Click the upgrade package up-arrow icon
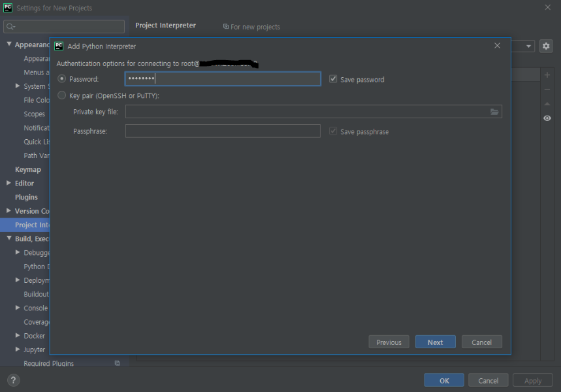This screenshot has width=561, height=392. click(x=547, y=104)
